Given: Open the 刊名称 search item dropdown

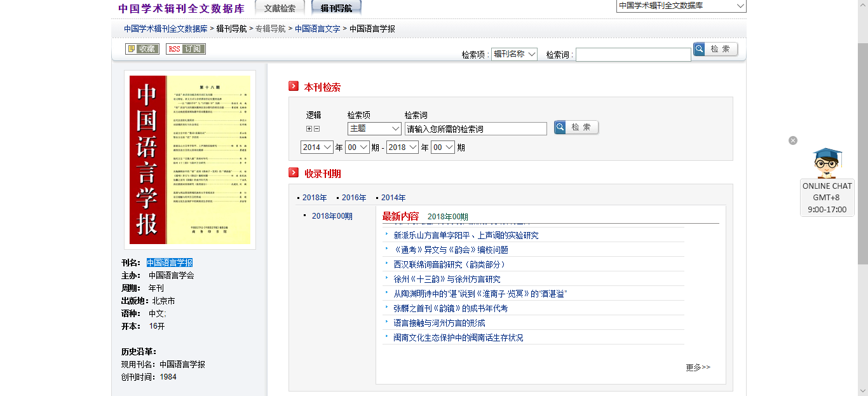Looking at the screenshot, I should pos(515,55).
